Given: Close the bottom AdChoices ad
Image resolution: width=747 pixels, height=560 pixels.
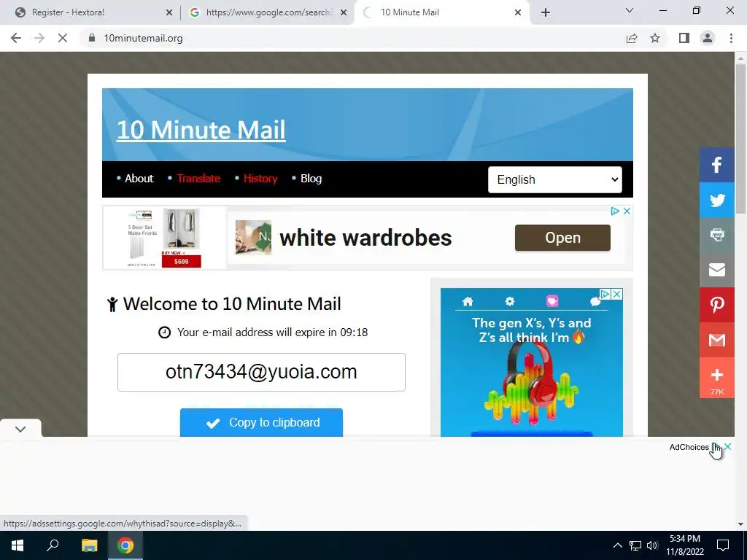Looking at the screenshot, I should click(x=727, y=447).
